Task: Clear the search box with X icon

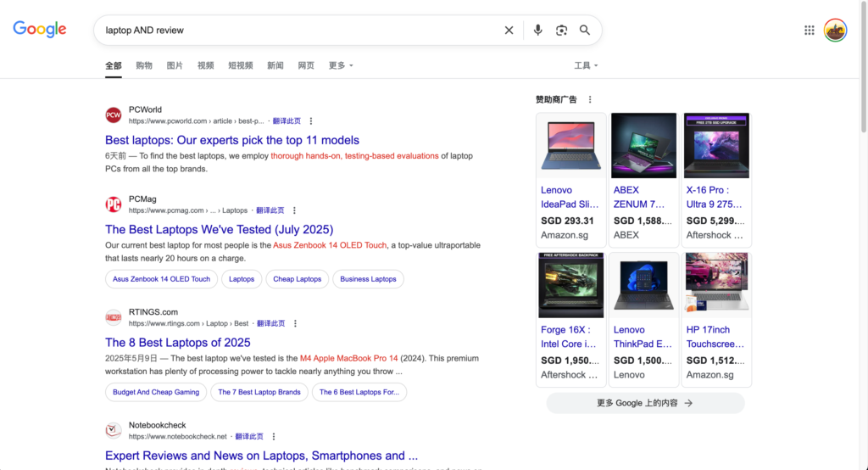Action: [509, 30]
